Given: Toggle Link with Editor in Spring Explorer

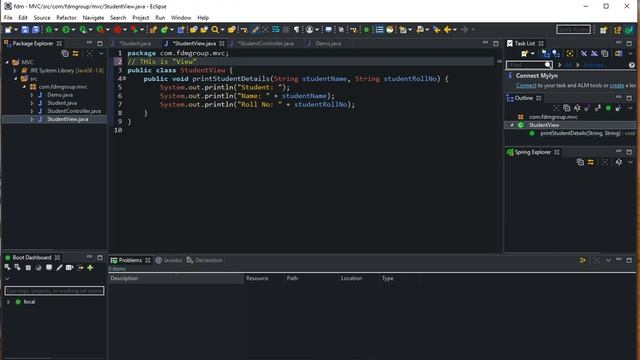Looking at the screenshot, I should [x=591, y=162].
